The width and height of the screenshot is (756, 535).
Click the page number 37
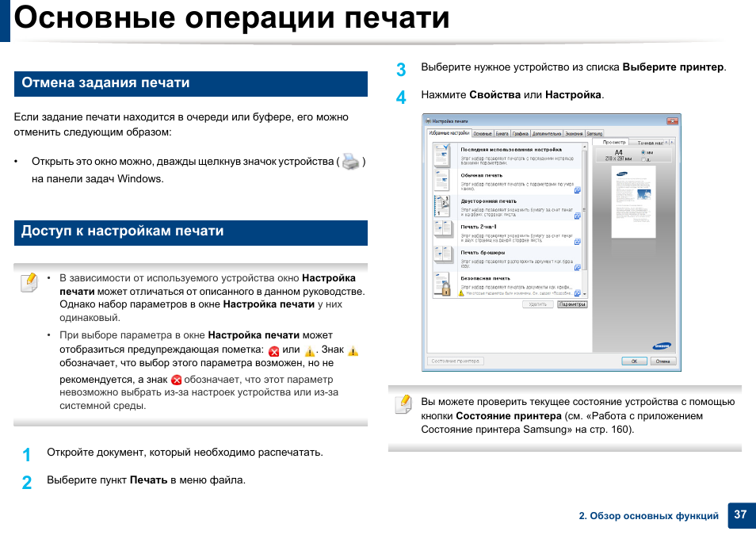[741, 514]
